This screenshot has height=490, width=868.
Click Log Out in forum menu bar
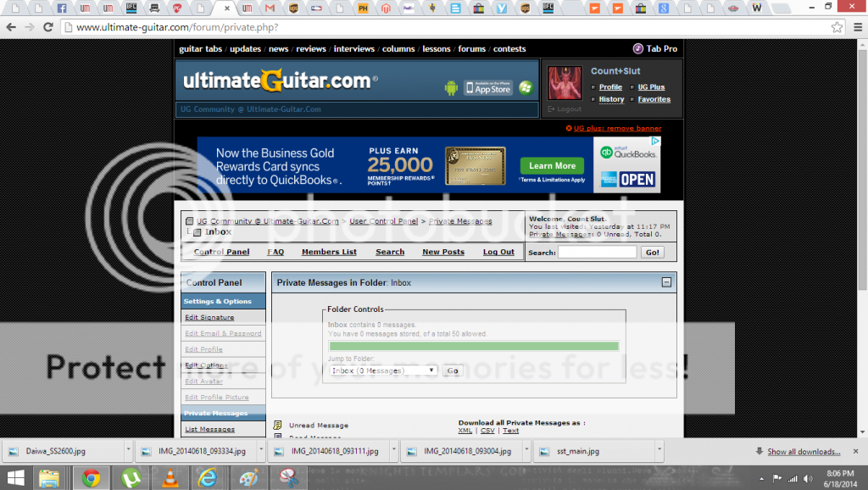tap(498, 252)
